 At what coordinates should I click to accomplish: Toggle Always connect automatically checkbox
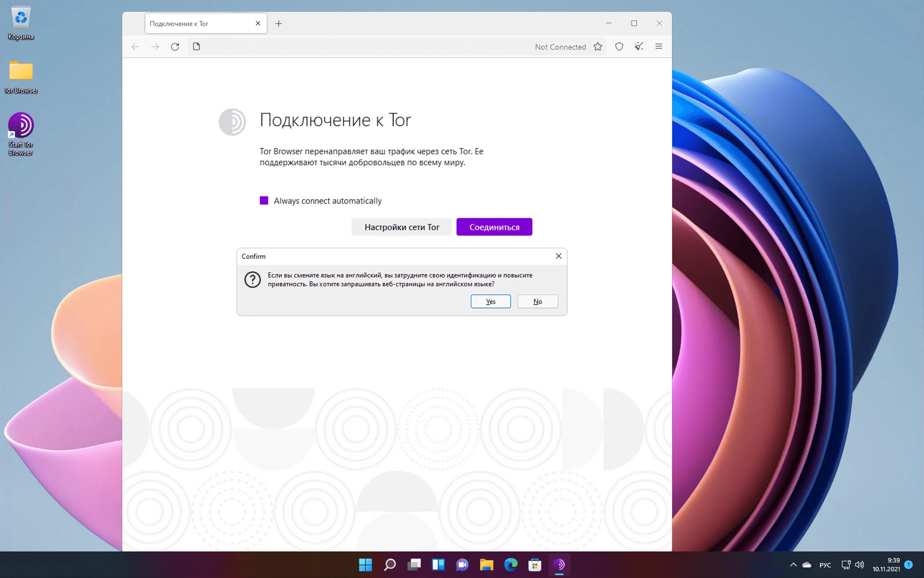(x=264, y=201)
